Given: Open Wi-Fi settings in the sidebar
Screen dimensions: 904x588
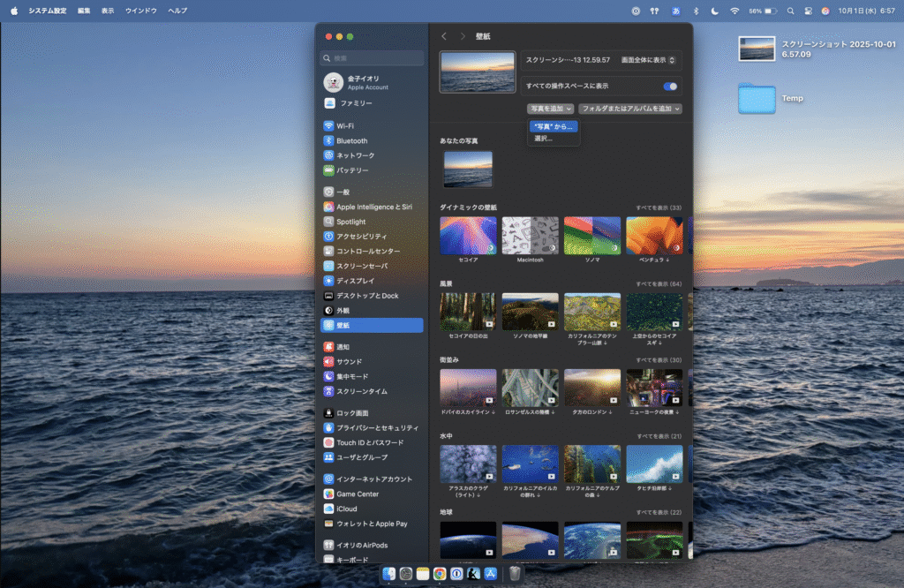Looking at the screenshot, I should (345, 126).
